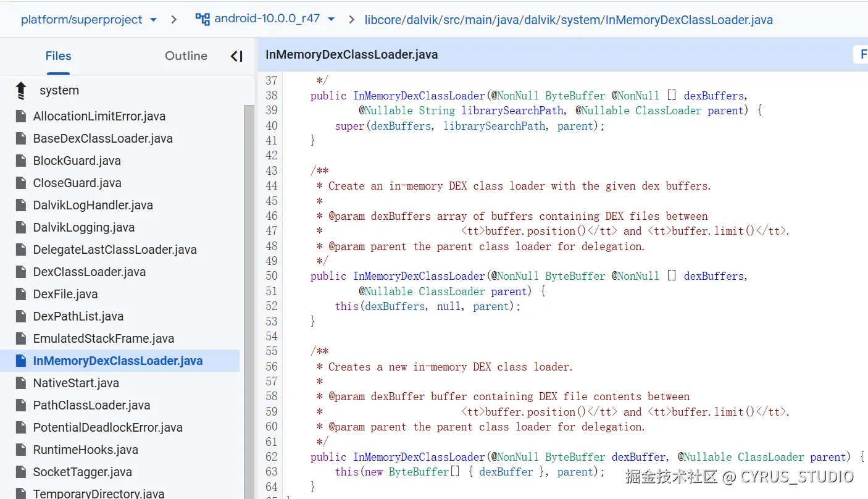Open PathClassLoader.java in file list
The width and height of the screenshot is (868, 499).
92,405
